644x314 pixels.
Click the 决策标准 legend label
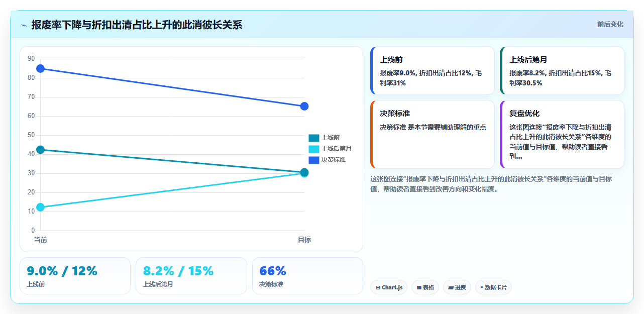[334, 160]
